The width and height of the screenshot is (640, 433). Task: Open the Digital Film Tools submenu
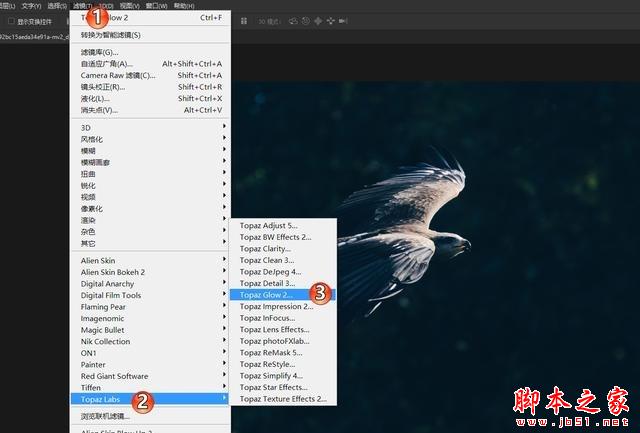[150, 295]
